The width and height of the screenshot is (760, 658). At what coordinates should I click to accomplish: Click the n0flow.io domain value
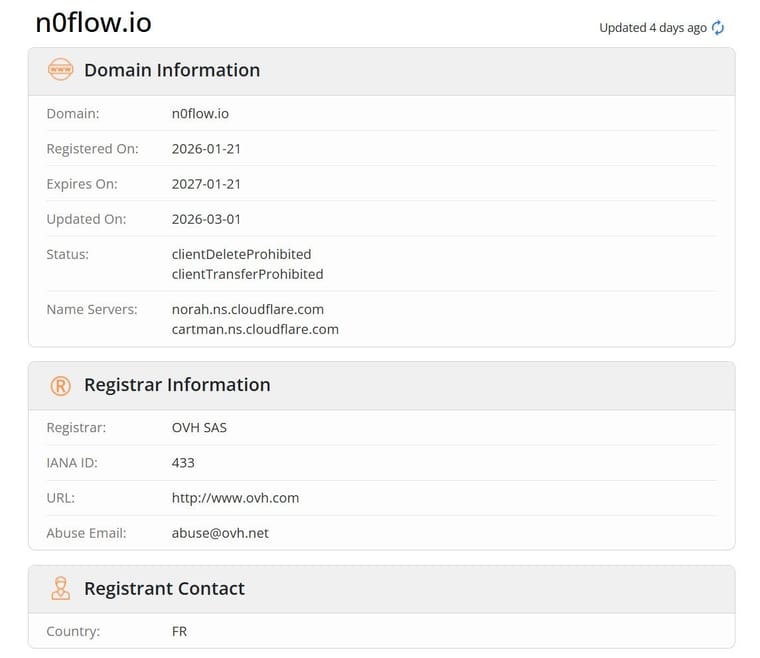pyautogui.click(x=200, y=114)
